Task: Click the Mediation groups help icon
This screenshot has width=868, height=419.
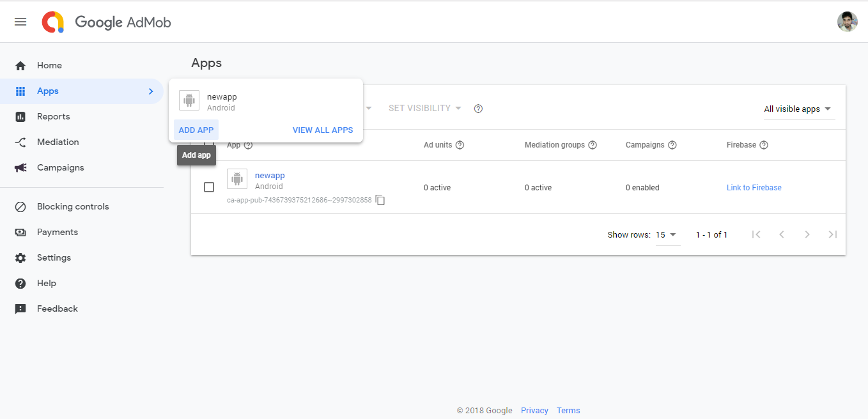Action: [x=593, y=145]
